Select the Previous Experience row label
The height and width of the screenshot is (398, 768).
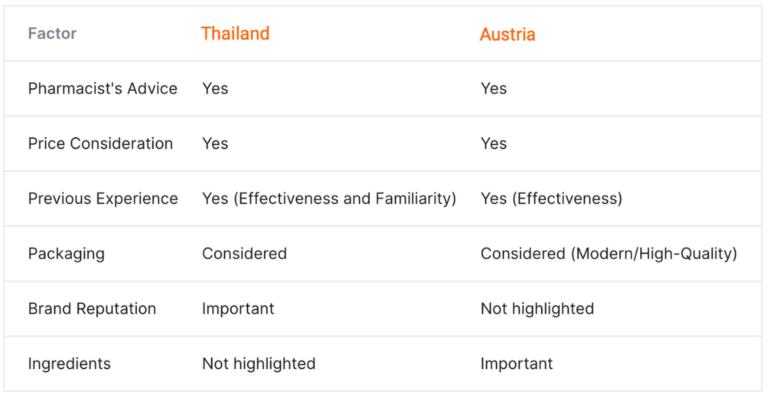click(103, 198)
